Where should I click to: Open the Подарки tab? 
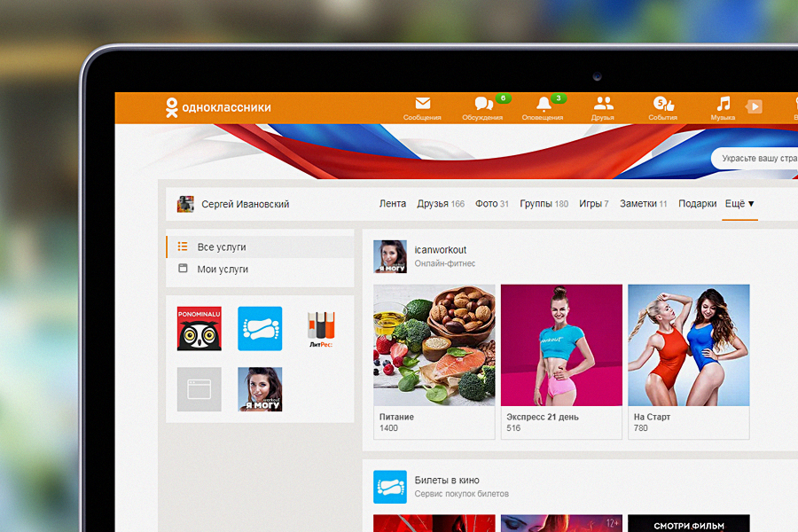point(697,204)
